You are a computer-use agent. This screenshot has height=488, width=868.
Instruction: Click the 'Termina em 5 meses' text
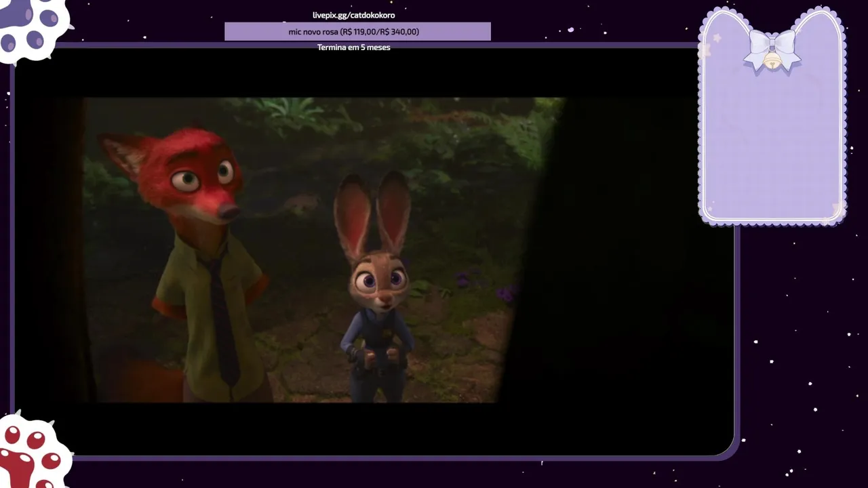pyautogui.click(x=353, y=47)
